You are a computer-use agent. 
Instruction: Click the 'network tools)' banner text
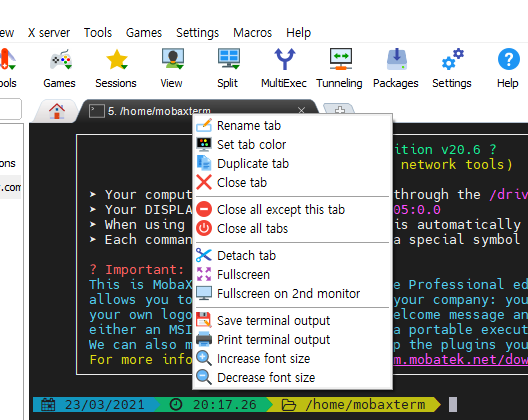click(457, 164)
